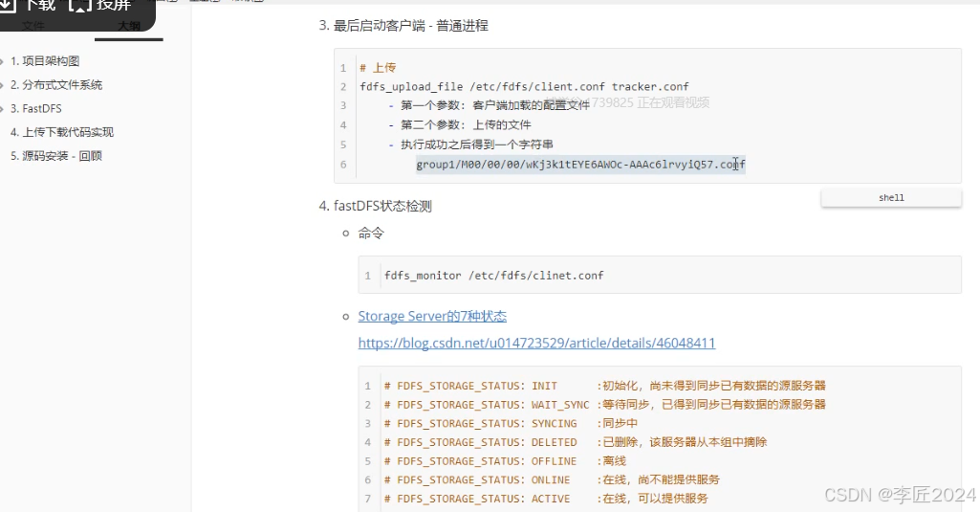Click the FDFS_STORAGE_STATUS: ONLINE line
The height and width of the screenshot is (512, 980).
[552, 479]
